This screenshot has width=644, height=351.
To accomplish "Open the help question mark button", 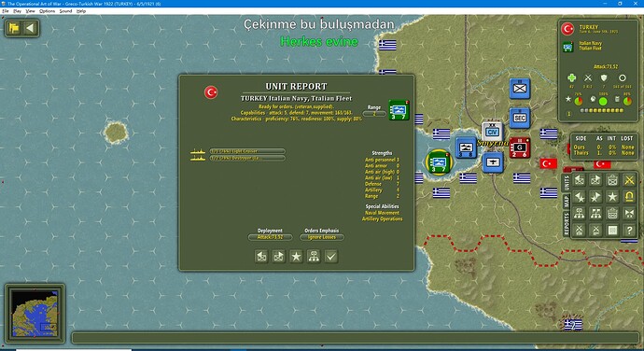I will click(629, 231).
